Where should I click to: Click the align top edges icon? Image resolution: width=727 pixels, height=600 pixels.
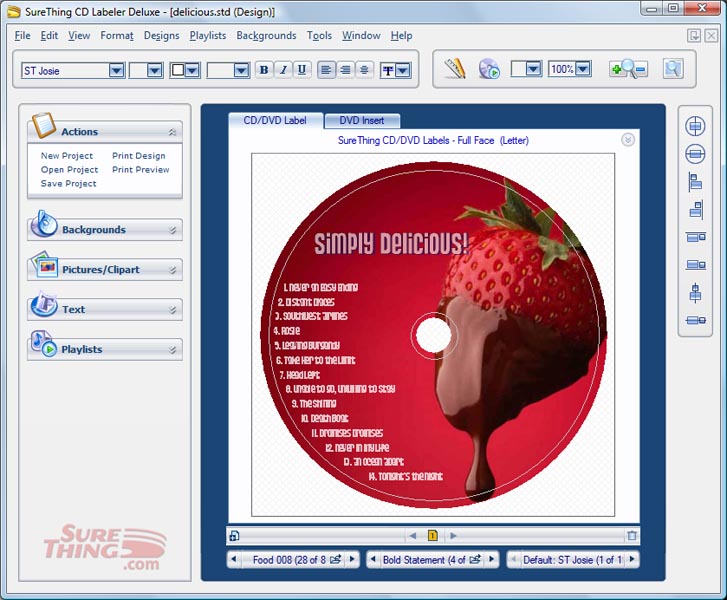coord(695,238)
